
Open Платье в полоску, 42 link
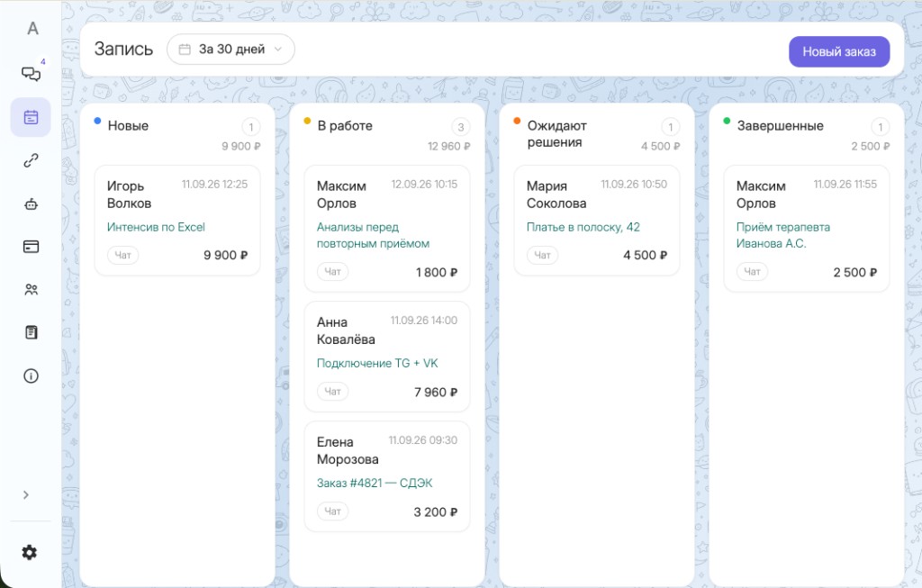[x=583, y=227]
